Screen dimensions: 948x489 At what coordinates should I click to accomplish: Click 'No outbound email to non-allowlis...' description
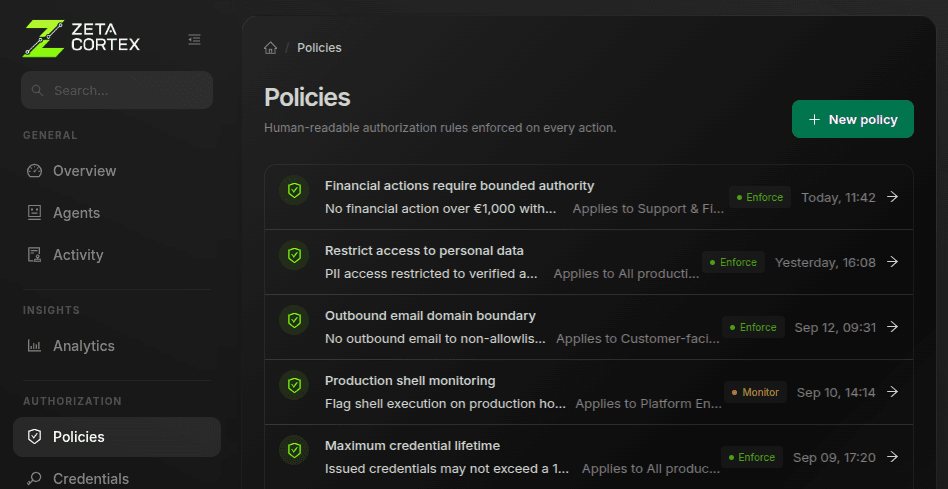[435, 338]
